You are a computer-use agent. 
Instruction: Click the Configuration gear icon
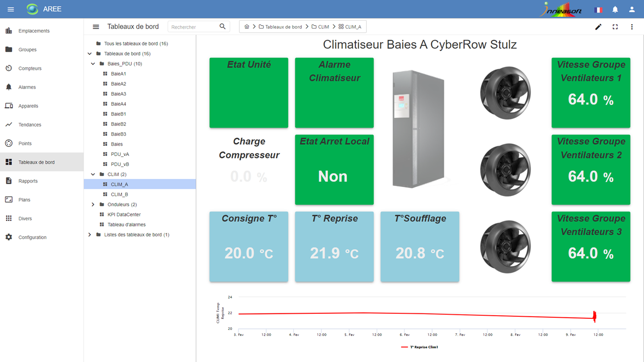pos(9,237)
